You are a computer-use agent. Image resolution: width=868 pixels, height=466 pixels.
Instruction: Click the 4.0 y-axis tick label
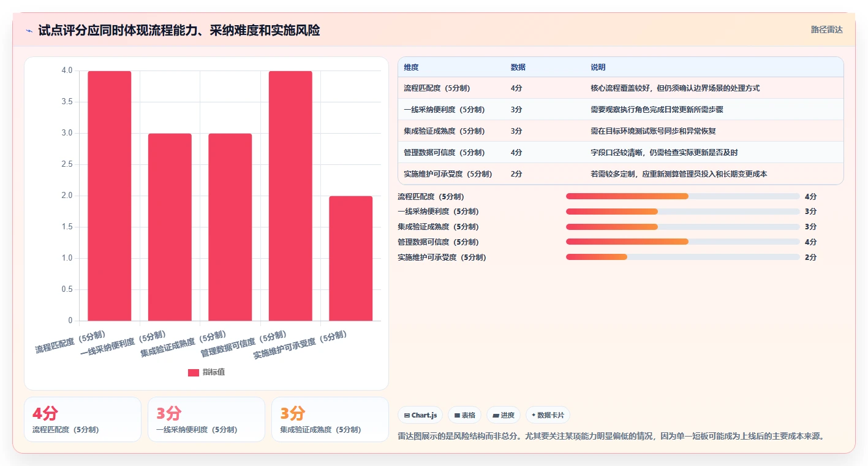67,71
